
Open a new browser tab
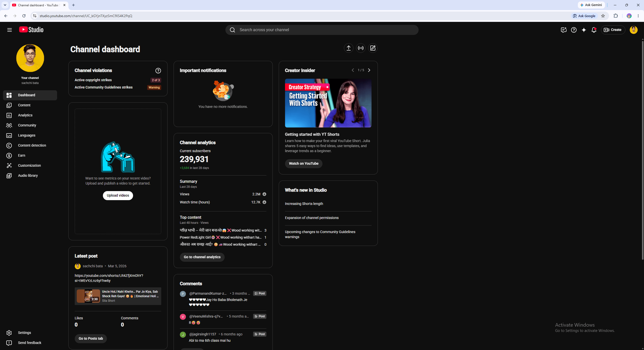click(x=73, y=5)
